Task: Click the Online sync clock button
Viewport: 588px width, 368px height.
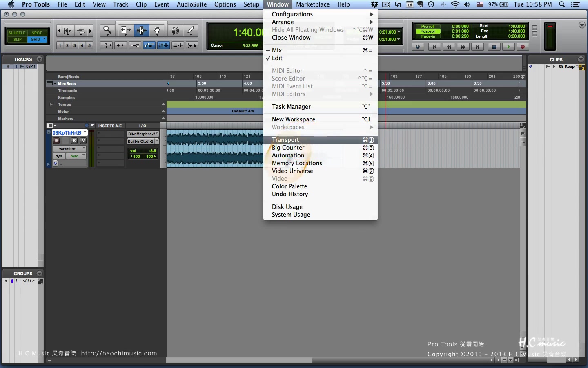Action: pyautogui.click(x=417, y=47)
